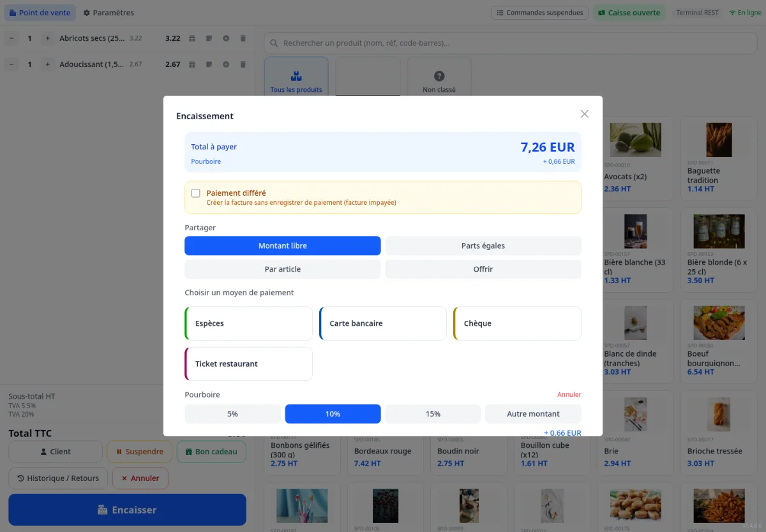Screen dimensions: 766x532
Task: Pay with Espèces
Action: (x=249, y=323)
